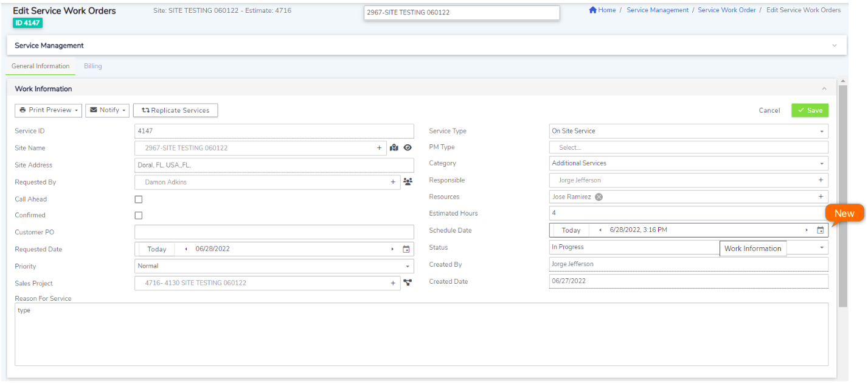
Task: Open calendar picker for Requested Date
Action: (x=406, y=249)
